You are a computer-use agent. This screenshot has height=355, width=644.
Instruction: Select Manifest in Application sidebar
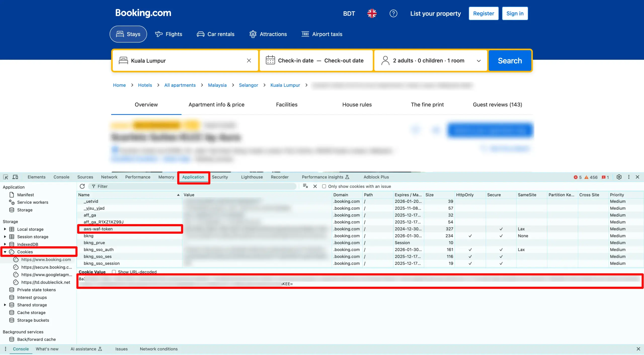(25, 195)
